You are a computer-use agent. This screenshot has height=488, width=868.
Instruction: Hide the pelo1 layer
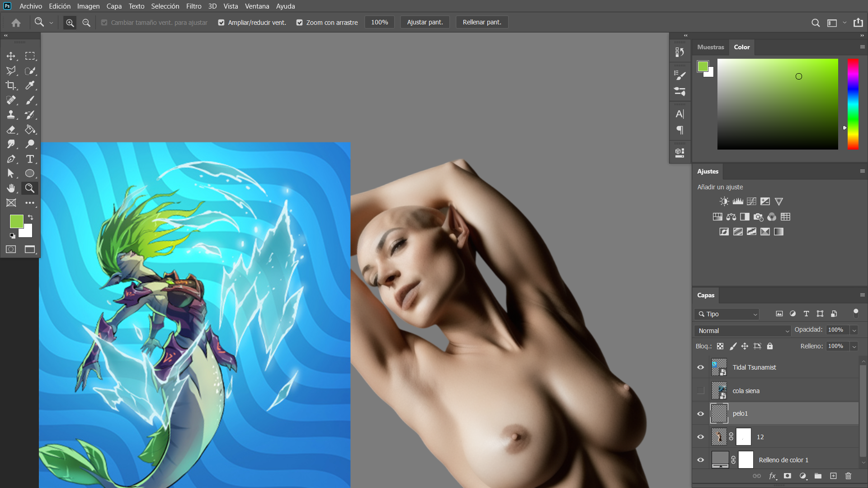click(x=701, y=414)
